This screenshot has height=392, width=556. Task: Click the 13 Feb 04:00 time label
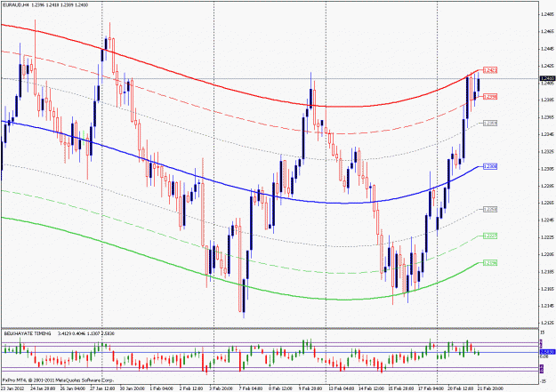click(340, 388)
